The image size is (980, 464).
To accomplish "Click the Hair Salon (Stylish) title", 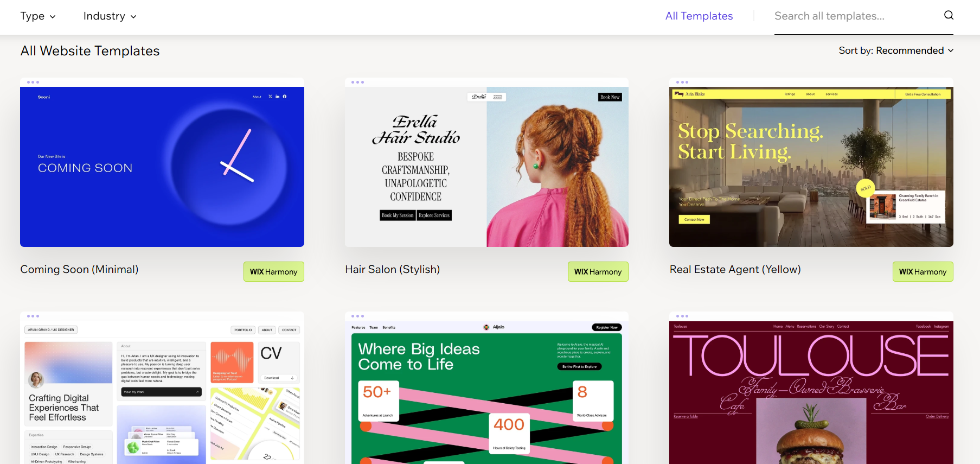I will point(393,269).
